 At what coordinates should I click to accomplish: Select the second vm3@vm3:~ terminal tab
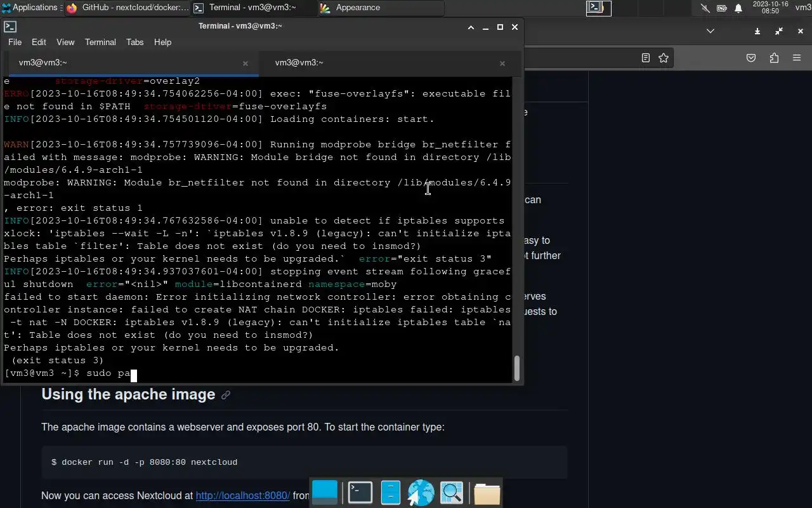[390, 63]
